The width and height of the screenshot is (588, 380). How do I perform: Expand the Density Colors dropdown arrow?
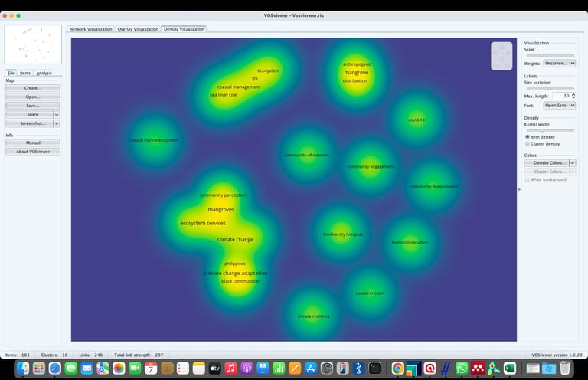click(572, 163)
